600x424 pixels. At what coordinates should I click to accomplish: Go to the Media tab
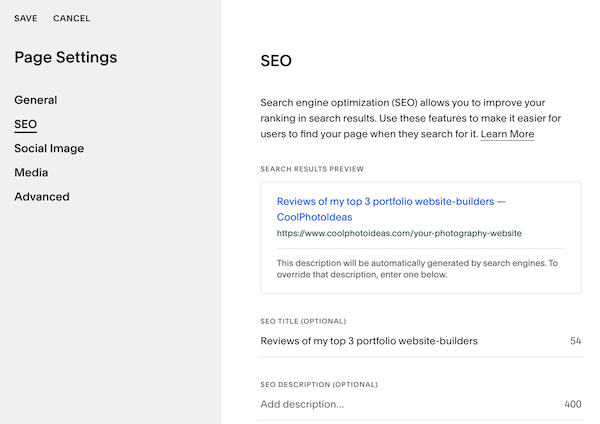coord(31,172)
